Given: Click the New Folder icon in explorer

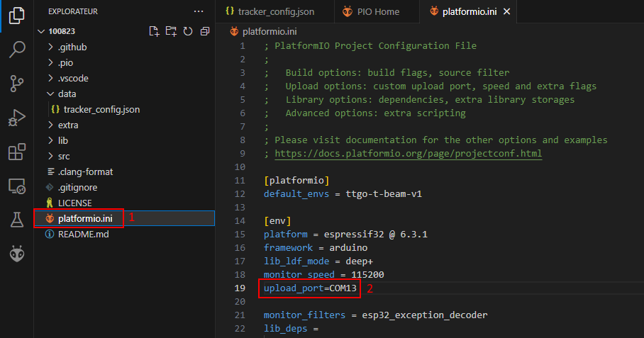Looking at the screenshot, I should point(171,31).
